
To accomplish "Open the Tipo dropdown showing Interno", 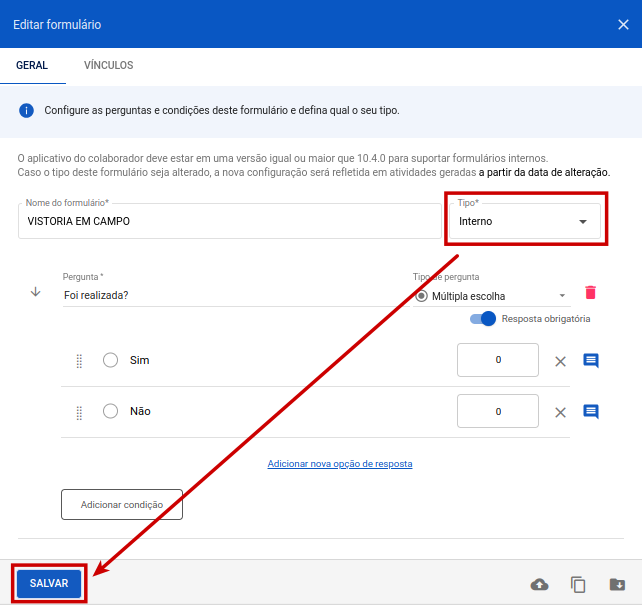I will coord(523,221).
